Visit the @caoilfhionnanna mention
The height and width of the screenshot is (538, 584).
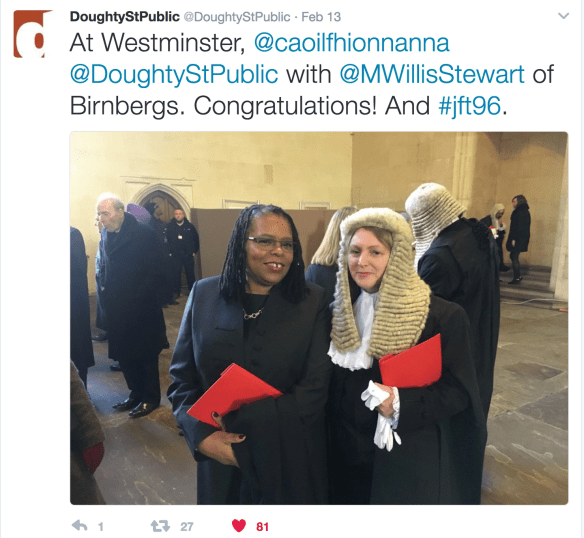[x=352, y=43]
